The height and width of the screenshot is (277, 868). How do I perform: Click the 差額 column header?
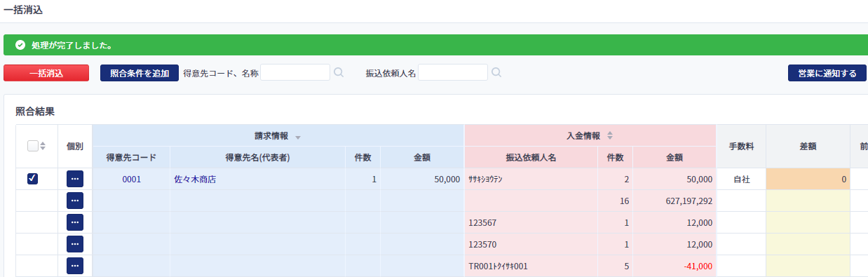pyautogui.click(x=808, y=147)
